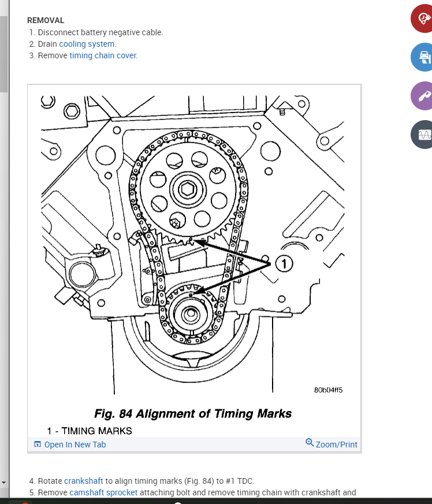Open the camshaft sprocket link
The width and height of the screenshot is (432, 504).
pos(103,492)
